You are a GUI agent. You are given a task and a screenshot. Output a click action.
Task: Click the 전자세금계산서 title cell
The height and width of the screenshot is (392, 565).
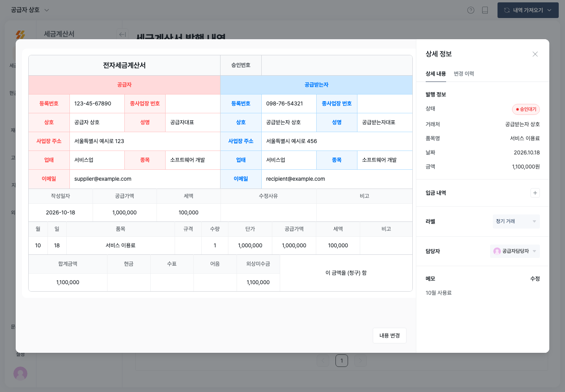click(x=124, y=65)
